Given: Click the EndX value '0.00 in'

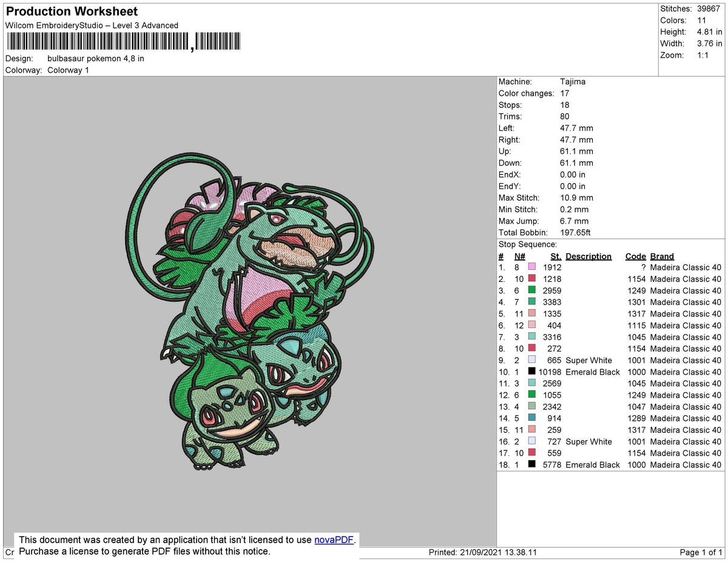Looking at the screenshot, I should coord(573,175).
